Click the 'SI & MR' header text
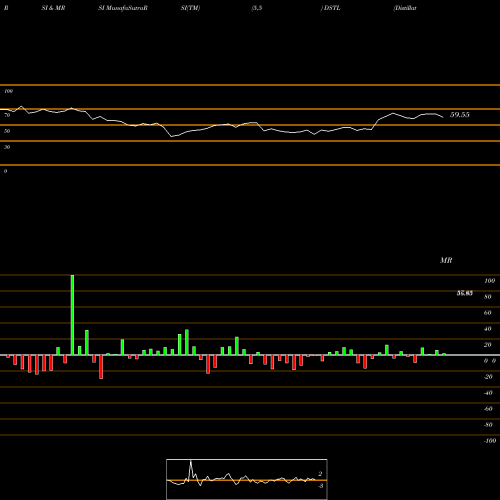Image resolution: width=500 pixels, height=500 pixels. pyautogui.click(x=53, y=8)
